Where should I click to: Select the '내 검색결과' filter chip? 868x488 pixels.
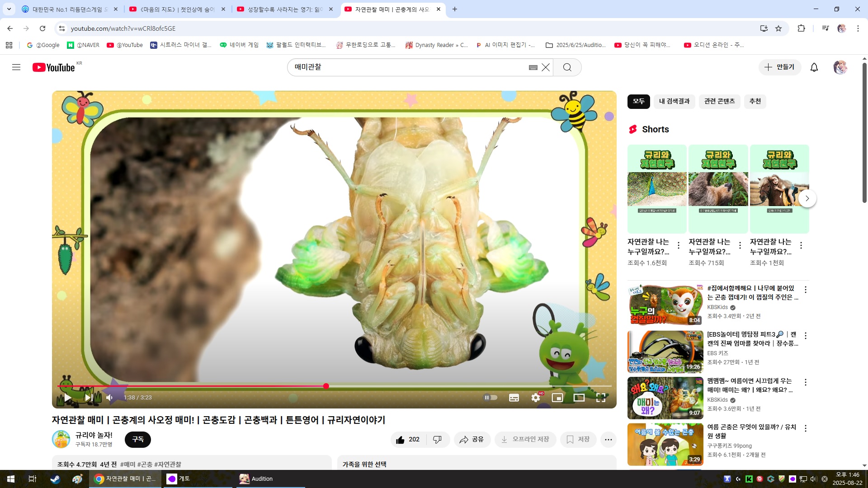(x=674, y=101)
